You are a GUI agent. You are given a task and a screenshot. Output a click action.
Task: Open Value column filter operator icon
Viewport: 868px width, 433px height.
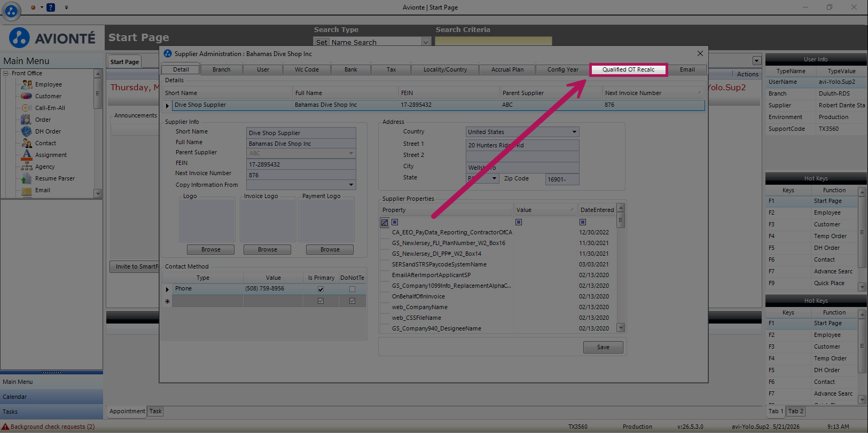coord(519,222)
